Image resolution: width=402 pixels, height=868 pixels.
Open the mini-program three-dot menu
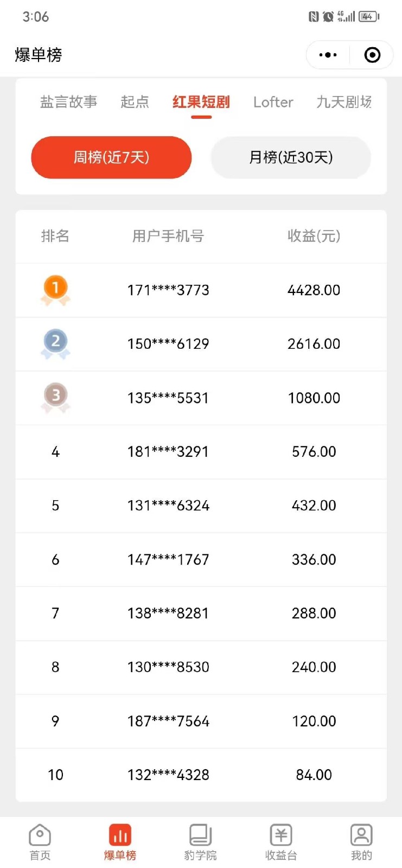point(328,55)
